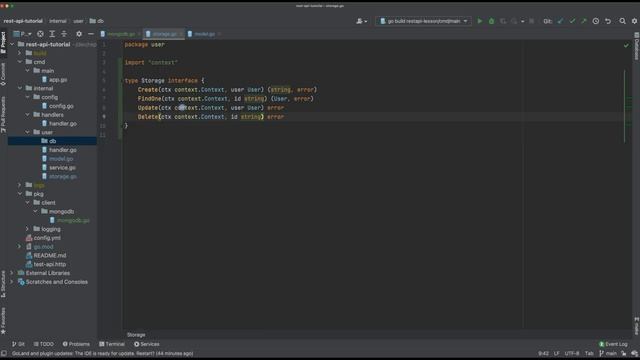Expand Scratches and Consoles node
Viewport: 640px width, 360px height.
pyautogui.click(x=12, y=282)
